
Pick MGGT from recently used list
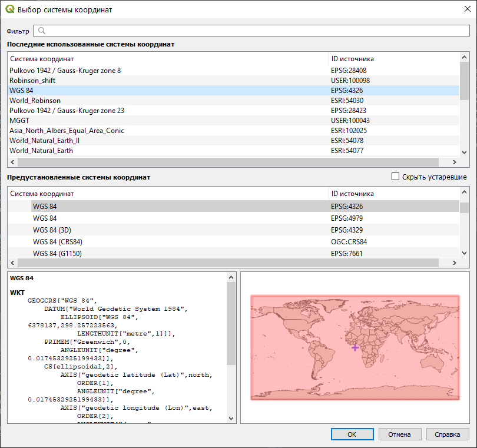coord(19,121)
